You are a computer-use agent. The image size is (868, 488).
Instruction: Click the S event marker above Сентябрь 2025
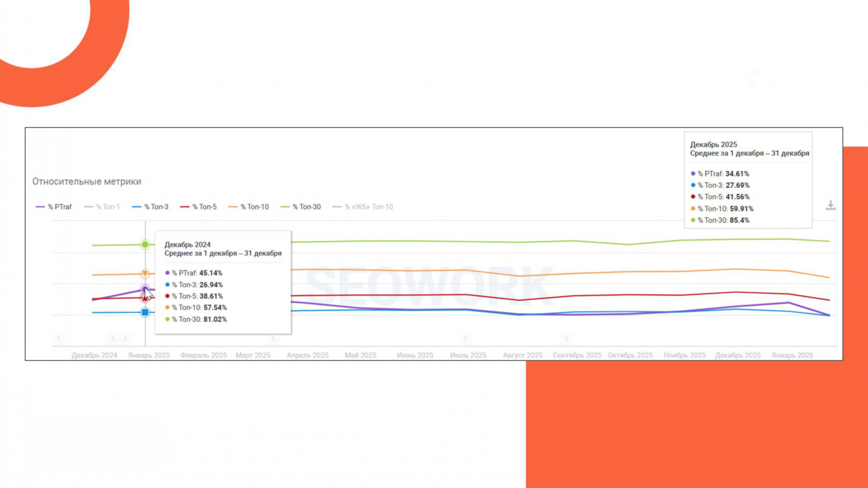click(x=566, y=339)
